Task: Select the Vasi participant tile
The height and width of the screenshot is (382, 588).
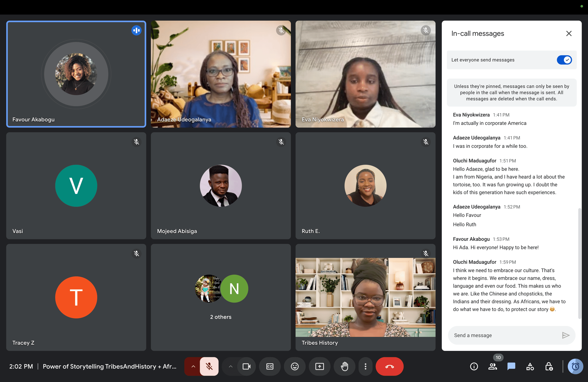Action: [76, 186]
